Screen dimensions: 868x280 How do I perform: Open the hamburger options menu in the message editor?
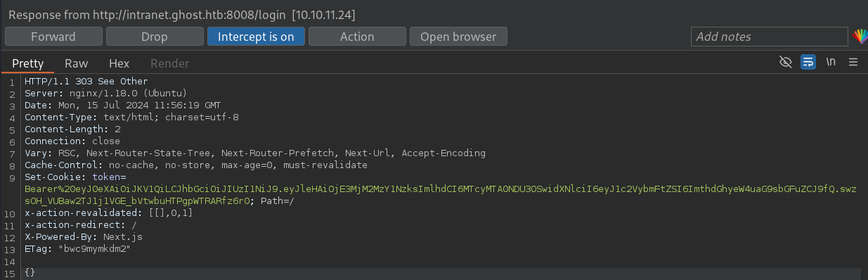[x=853, y=63]
